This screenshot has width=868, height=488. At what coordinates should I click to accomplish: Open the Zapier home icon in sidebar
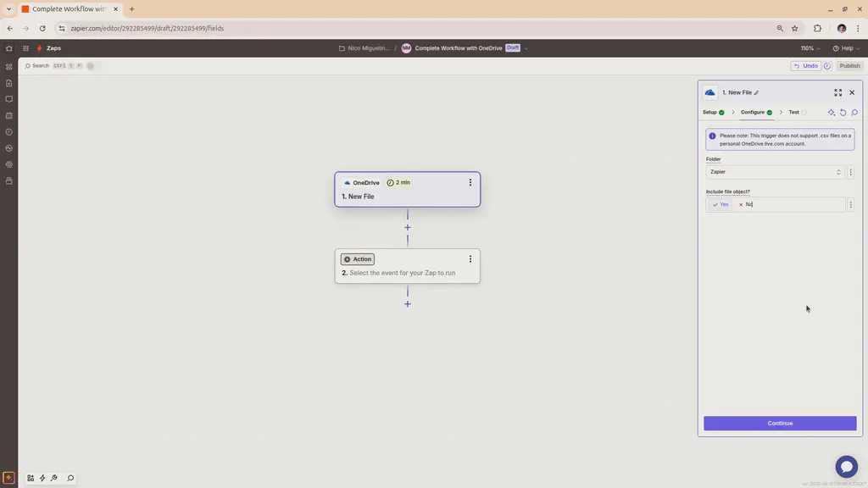click(x=8, y=48)
